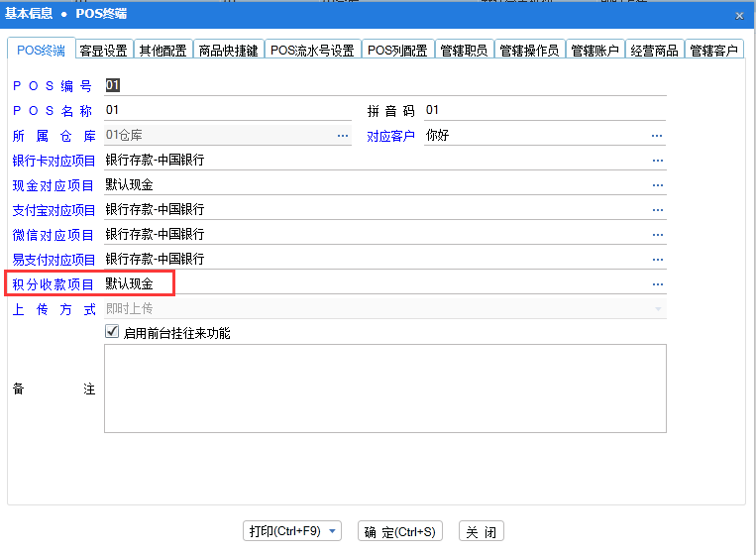
Task: Open POS流水号设置 tab
Action: pos(312,51)
